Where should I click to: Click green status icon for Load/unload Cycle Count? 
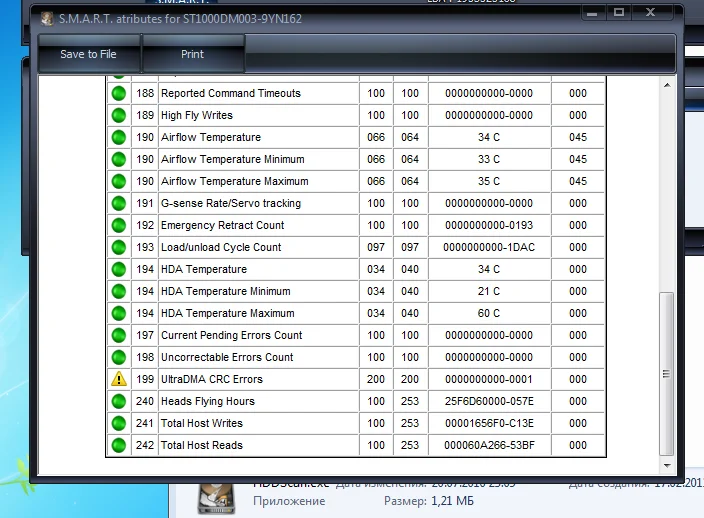119,247
